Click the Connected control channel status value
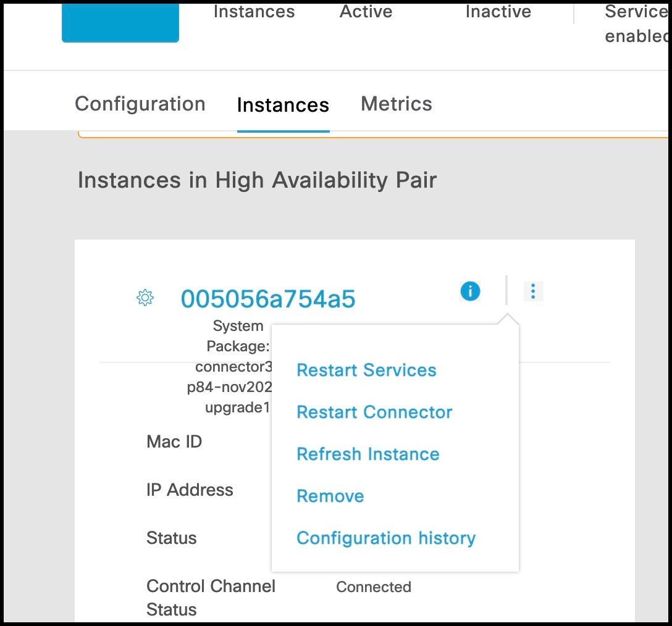The height and width of the screenshot is (626, 672). (374, 587)
